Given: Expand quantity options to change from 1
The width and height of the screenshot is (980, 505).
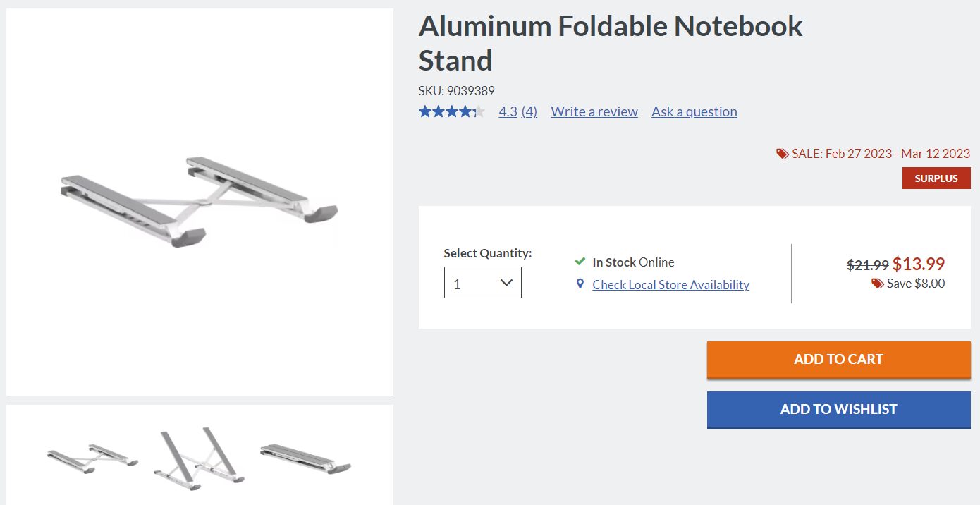Looking at the screenshot, I should pos(482,282).
